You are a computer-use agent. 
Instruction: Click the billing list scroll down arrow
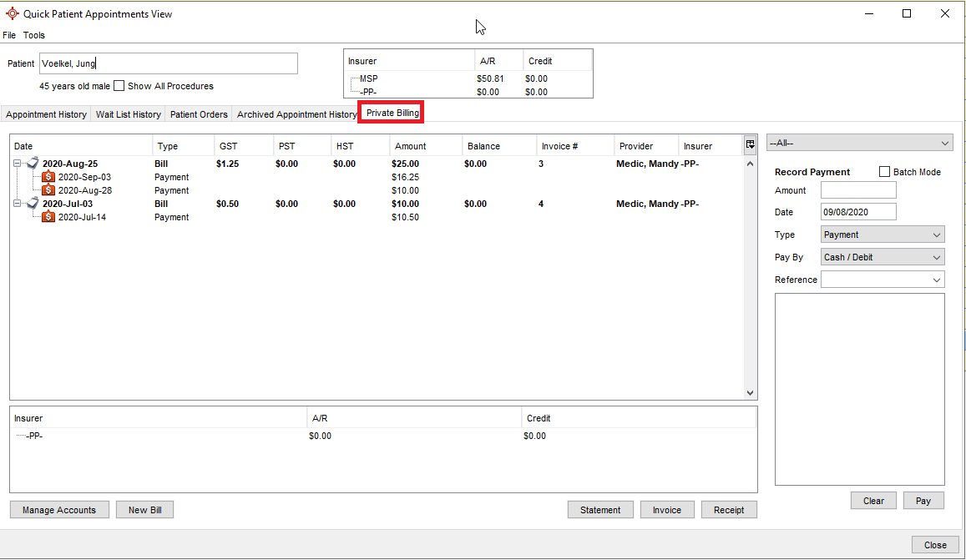[x=750, y=393]
